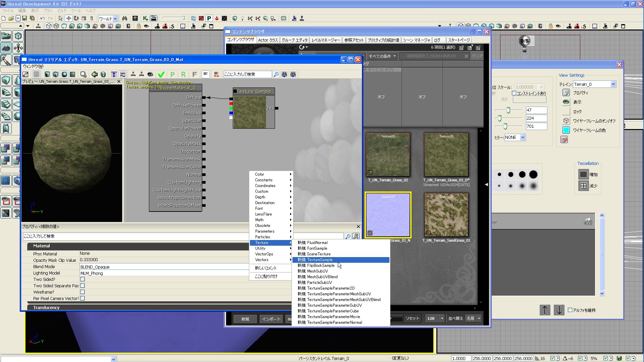Click the インポート button
The image size is (644, 362).
pyautogui.click(x=271, y=319)
